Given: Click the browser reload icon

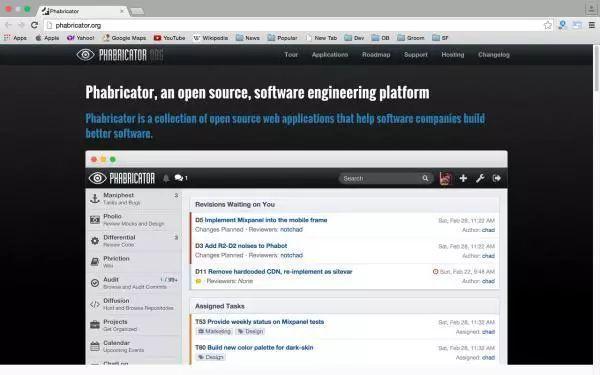Looking at the screenshot, I should pos(34,25).
